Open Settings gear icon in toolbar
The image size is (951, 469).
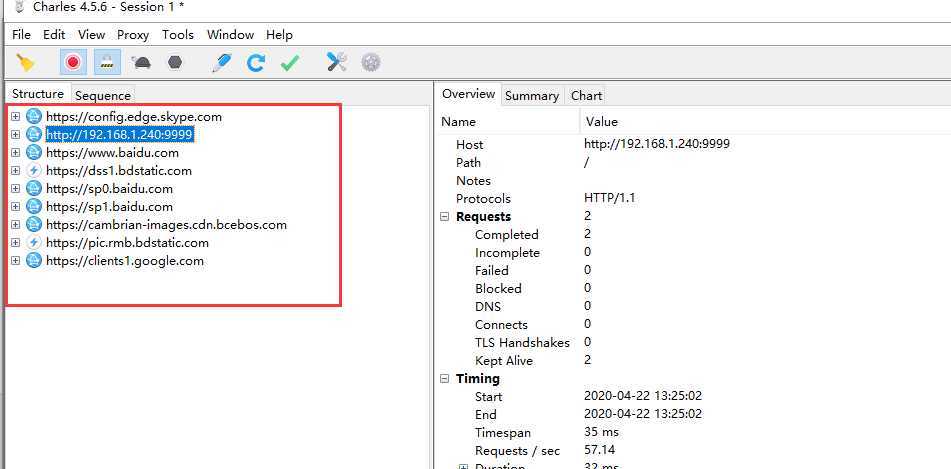[371, 62]
